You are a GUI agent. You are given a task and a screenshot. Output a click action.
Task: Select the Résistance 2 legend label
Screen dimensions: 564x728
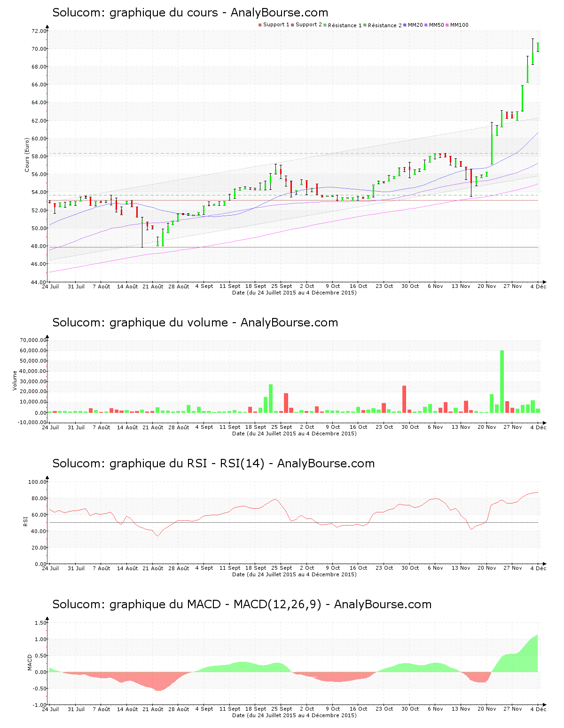pyautogui.click(x=384, y=25)
